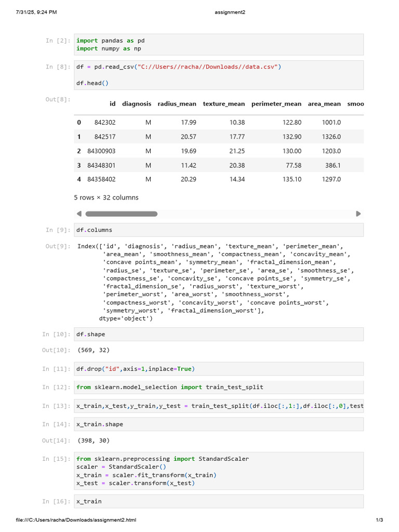Click the df.drop id code cell
This screenshot has width=399, height=532.
point(219,369)
